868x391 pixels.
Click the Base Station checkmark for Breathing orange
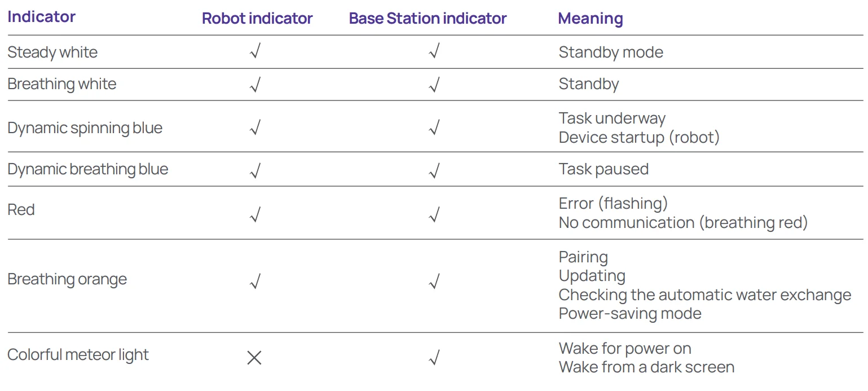coord(434,281)
